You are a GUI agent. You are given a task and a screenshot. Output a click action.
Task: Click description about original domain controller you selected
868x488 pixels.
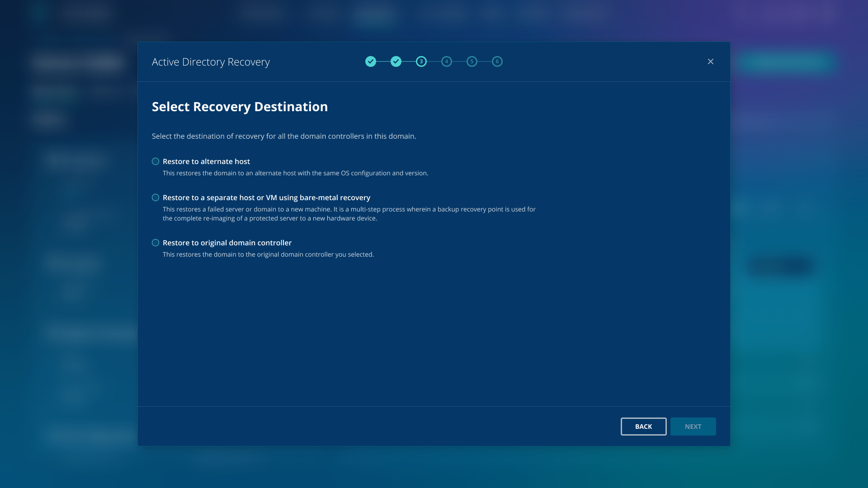click(x=268, y=254)
